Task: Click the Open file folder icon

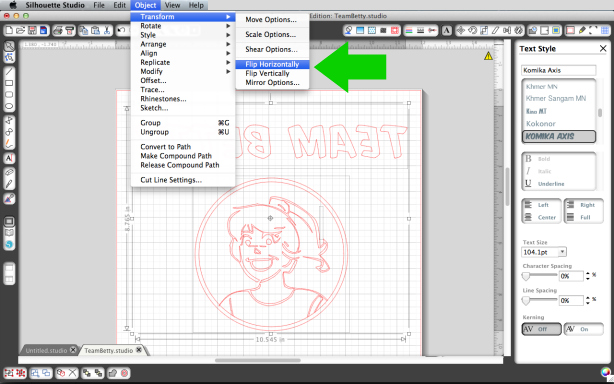Action: 21,30
